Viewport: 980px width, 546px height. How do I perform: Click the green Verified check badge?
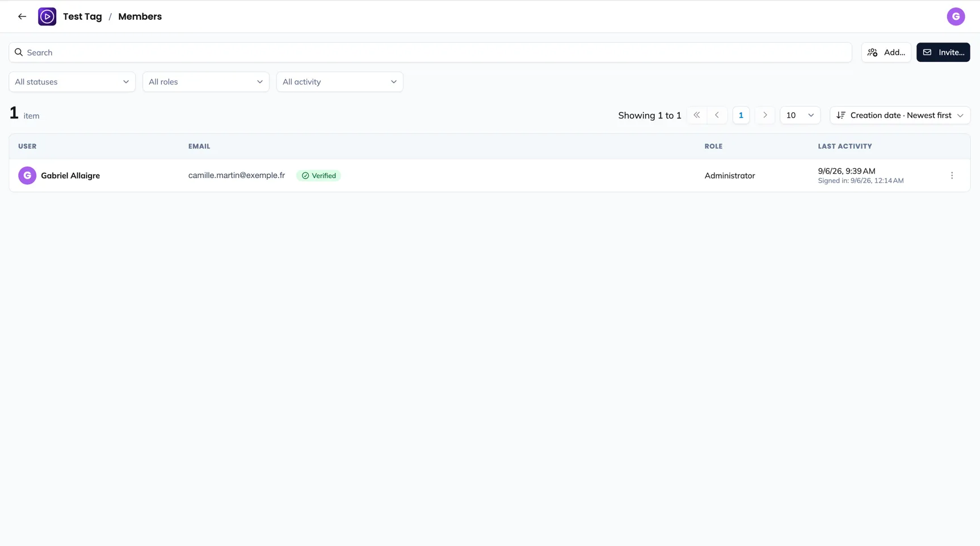click(318, 176)
